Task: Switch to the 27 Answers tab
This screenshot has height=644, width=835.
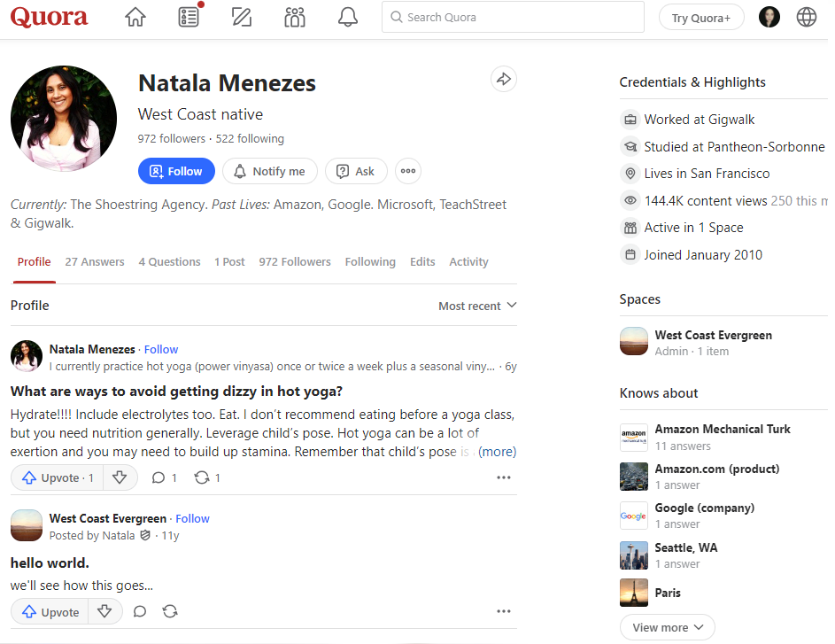Action: (x=95, y=262)
